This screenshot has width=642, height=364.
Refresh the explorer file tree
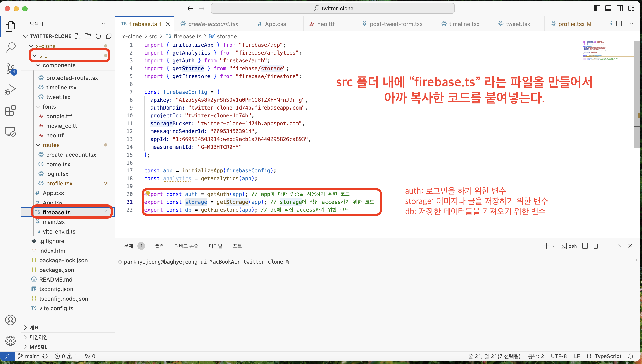98,36
